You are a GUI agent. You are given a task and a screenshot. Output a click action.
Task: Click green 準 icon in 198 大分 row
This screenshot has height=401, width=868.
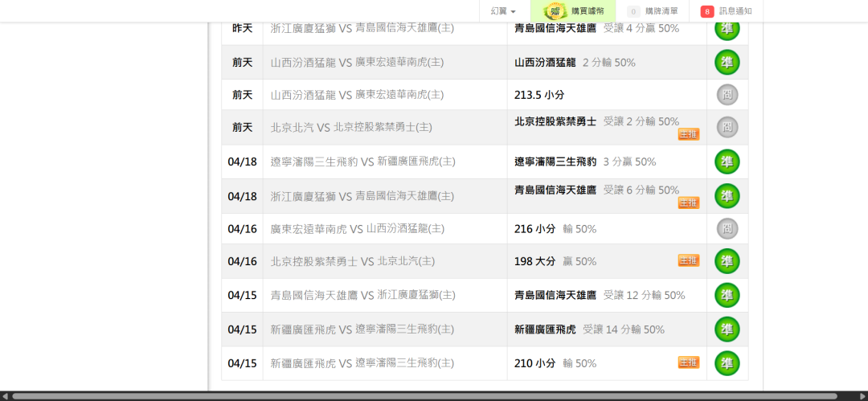[x=727, y=261]
